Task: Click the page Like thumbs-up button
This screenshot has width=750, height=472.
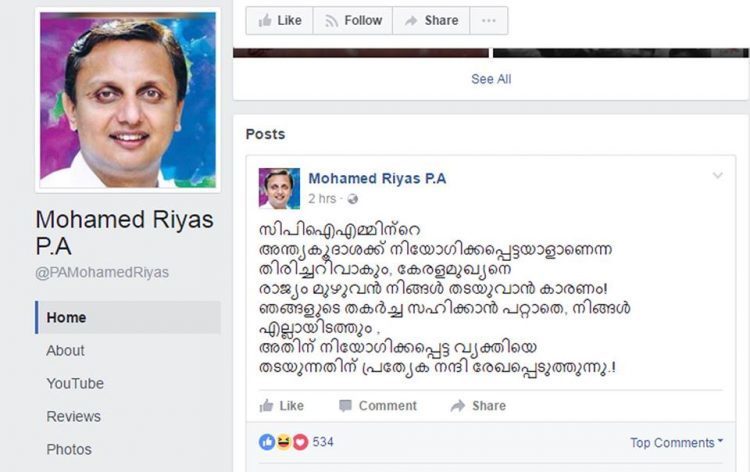Action: click(x=279, y=21)
